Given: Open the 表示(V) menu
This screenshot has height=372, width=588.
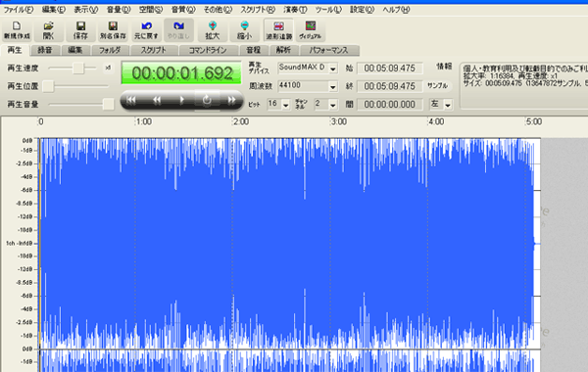Looking at the screenshot, I should pyautogui.click(x=85, y=10).
